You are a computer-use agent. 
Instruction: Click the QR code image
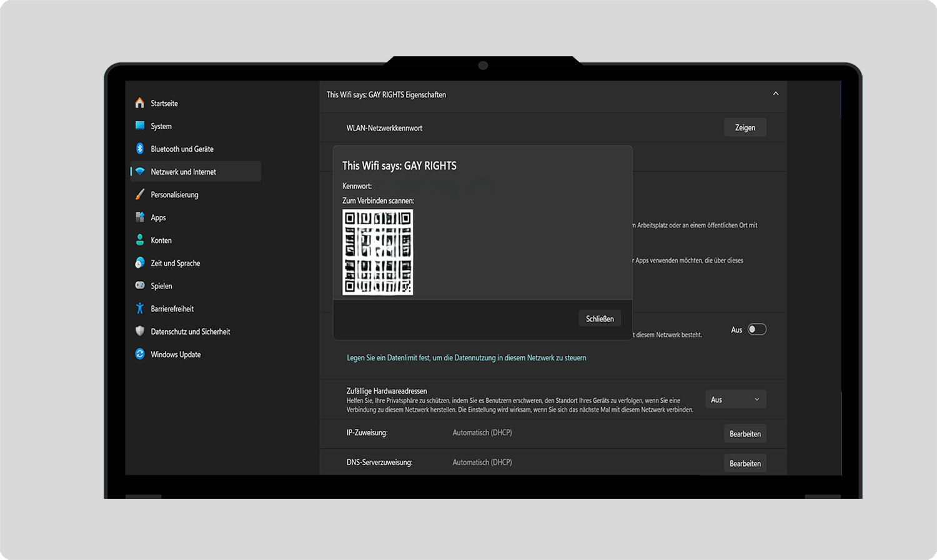[x=378, y=252]
